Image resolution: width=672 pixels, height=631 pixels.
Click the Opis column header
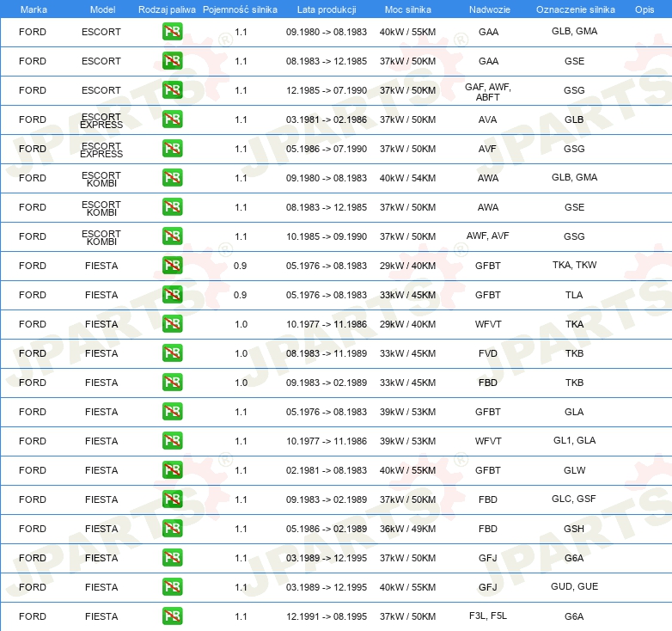point(645,9)
